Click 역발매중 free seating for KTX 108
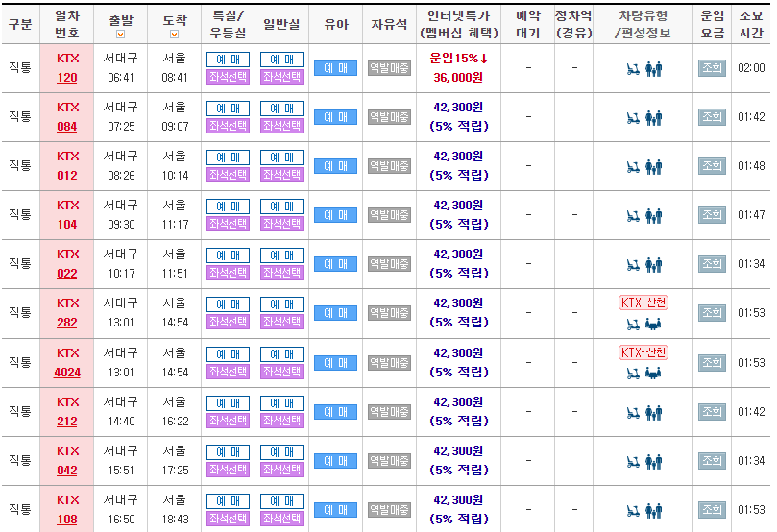 coord(389,510)
